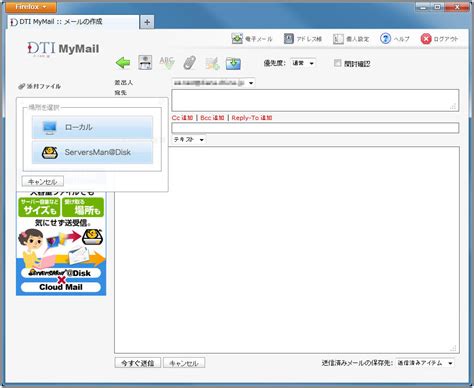Image resolution: width=474 pixels, height=388 pixels.
Task: Click the insert signature toolbar icon
Action: click(212, 63)
